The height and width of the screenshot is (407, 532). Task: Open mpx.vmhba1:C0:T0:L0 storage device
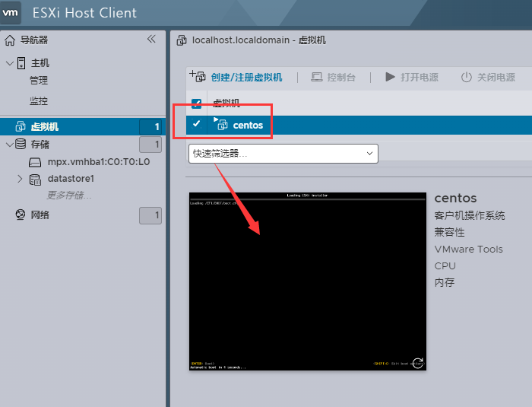tap(99, 162)
